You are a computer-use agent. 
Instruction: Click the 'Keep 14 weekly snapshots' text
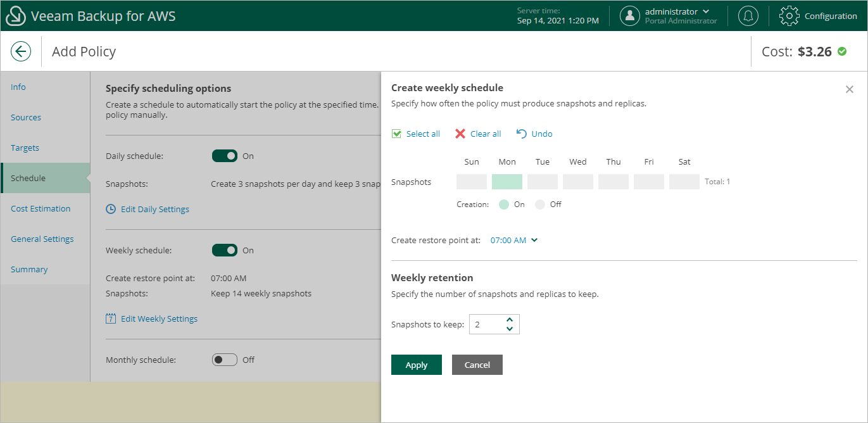(261, 294)
